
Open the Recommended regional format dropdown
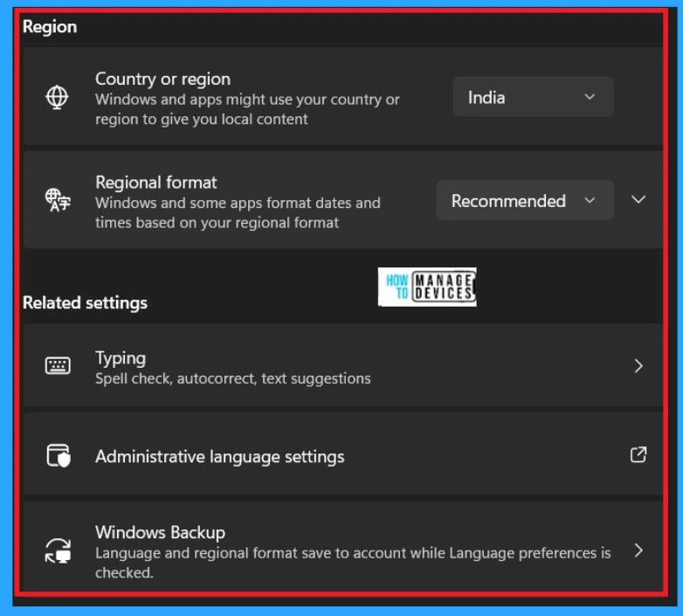click(x=525, y=200)
